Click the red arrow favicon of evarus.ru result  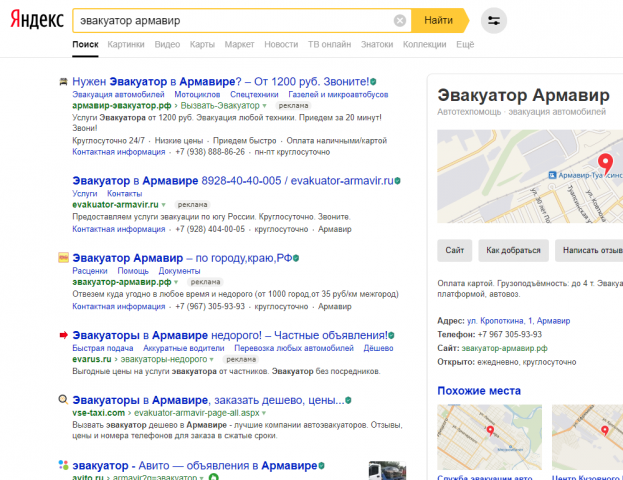pyautogui.click(x=63, y=335)
